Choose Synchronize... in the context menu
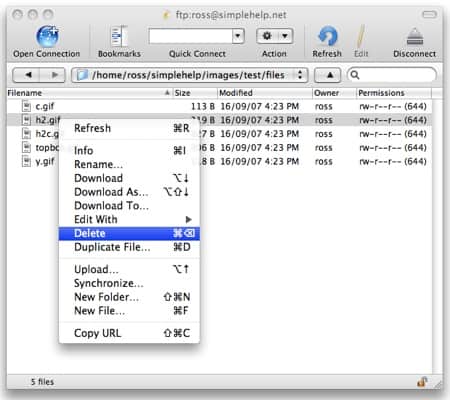The width and height of the screenshot is (450, 400). pyautogui.click(x=129, y=283)
